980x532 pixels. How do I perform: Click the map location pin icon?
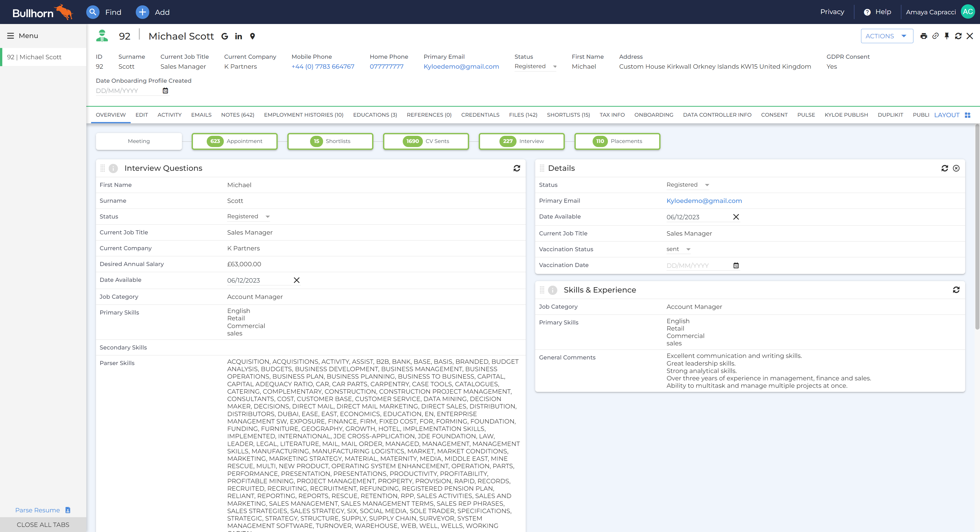coord(252,36)
